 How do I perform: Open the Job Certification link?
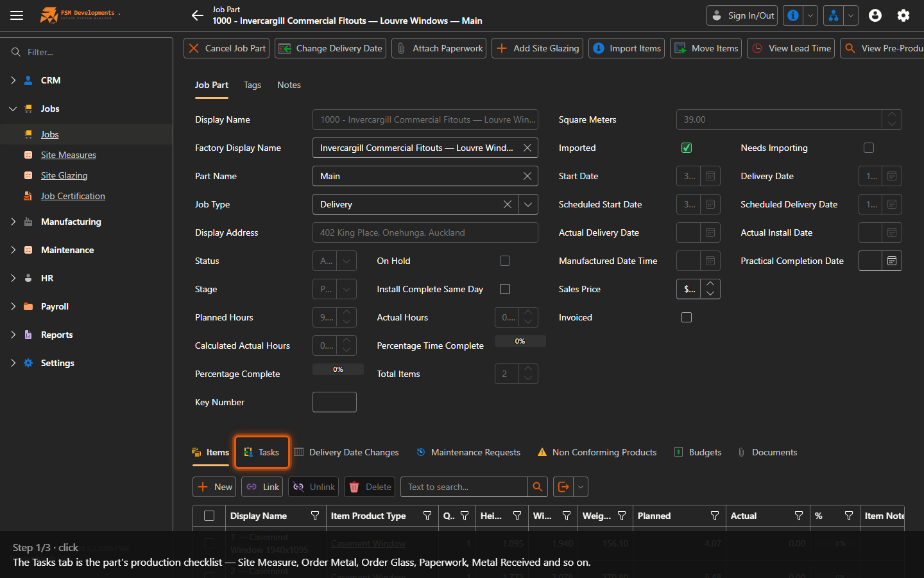(x=73, y=196)
